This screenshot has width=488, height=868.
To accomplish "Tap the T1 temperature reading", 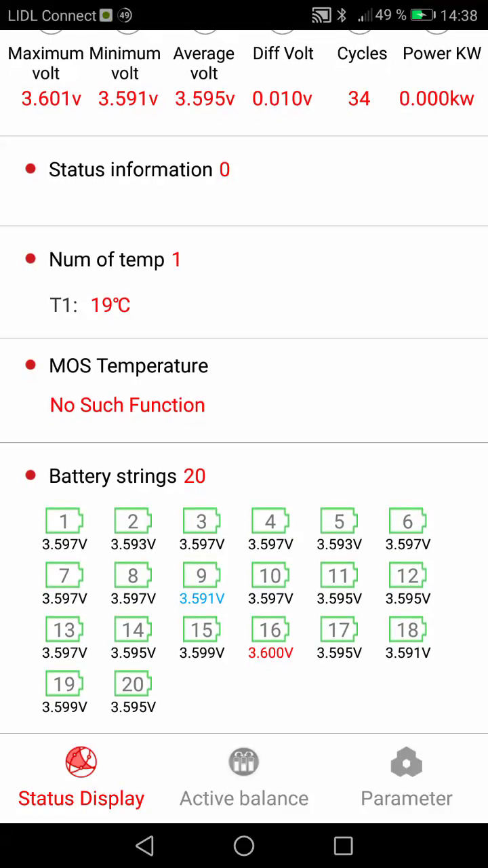I will pyautogui.click(x=110, y=305).
